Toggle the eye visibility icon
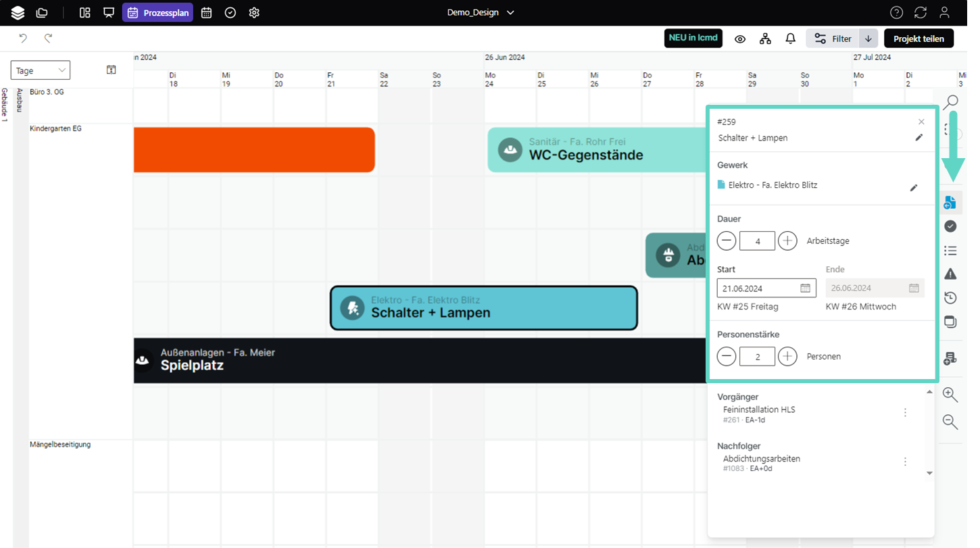Screen dimensions: 980x548 pos(740,39)
